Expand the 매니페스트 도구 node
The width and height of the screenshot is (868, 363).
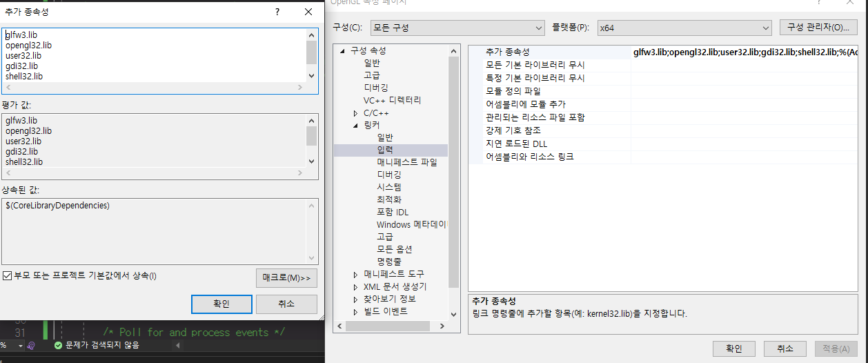pos(355,275)
